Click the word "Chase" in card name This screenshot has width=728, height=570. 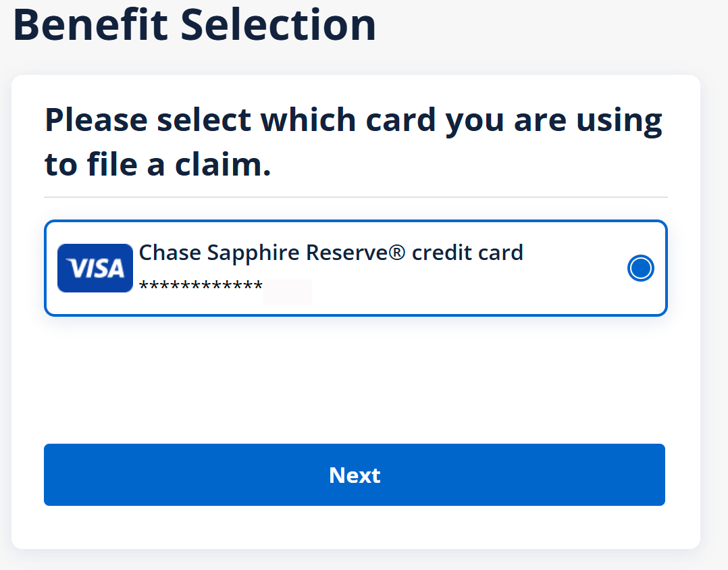170,253
